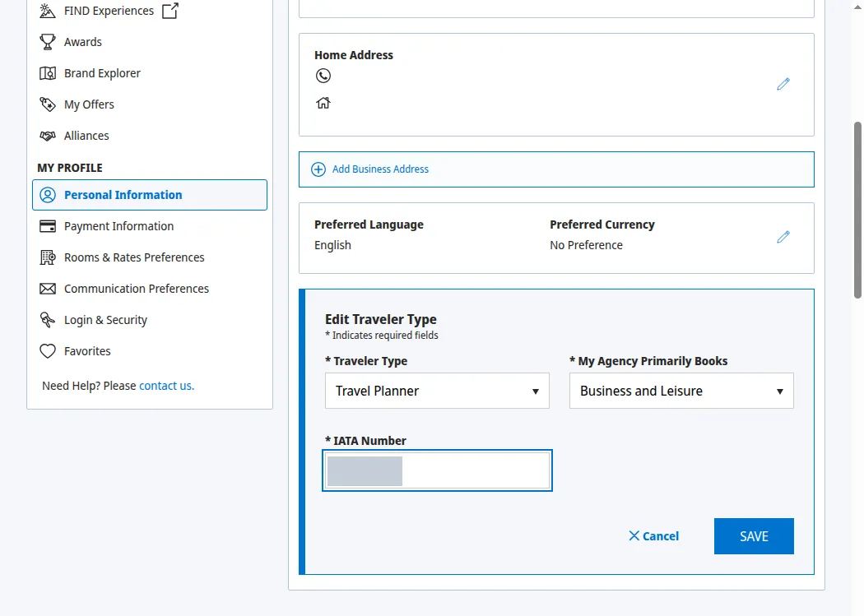Focus the IATA Number input field
The height and width of the screenshot is (616, 864).
pyautogui.click(x=438, y=470)
